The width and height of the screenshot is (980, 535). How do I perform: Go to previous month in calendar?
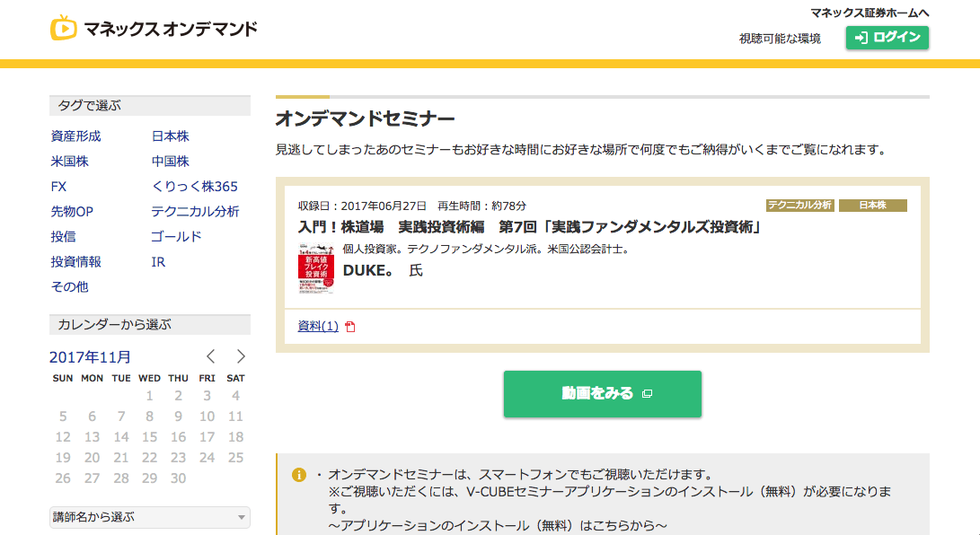[211, 356]
